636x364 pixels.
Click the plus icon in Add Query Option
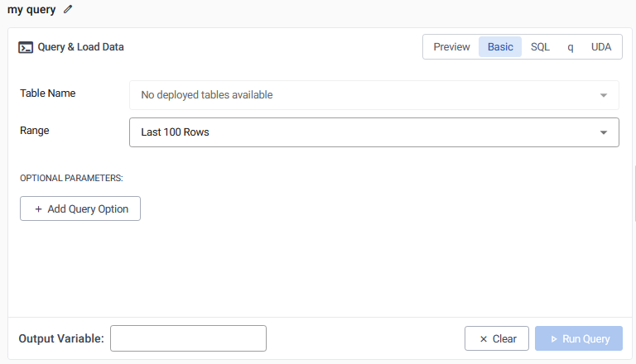coord(38,209)
